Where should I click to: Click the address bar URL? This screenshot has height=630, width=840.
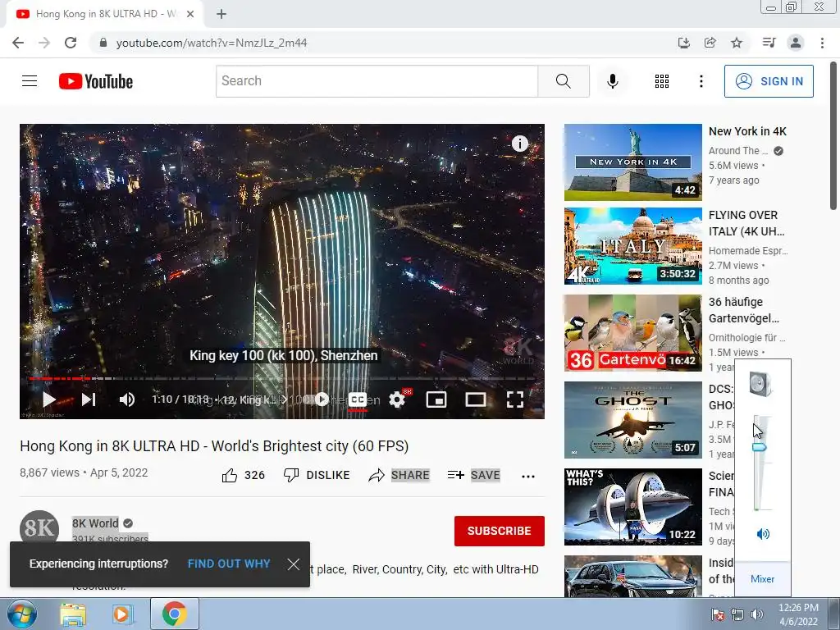coord(212,43)
